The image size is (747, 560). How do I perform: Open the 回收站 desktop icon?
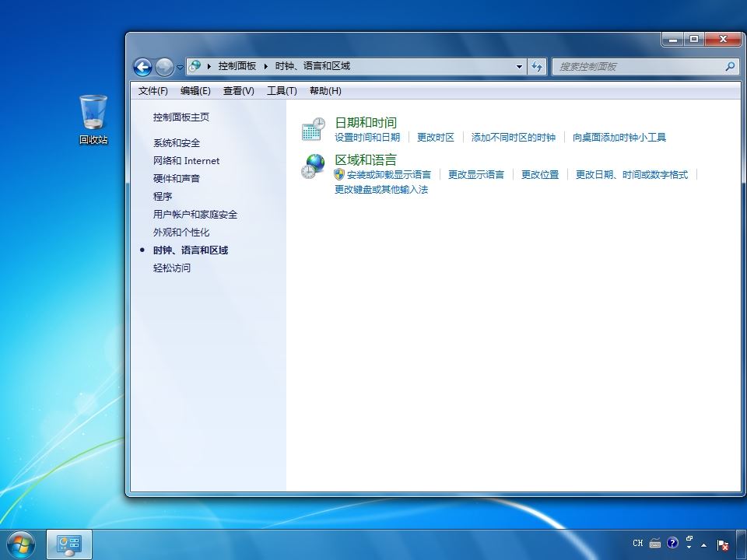pos(93,119)
